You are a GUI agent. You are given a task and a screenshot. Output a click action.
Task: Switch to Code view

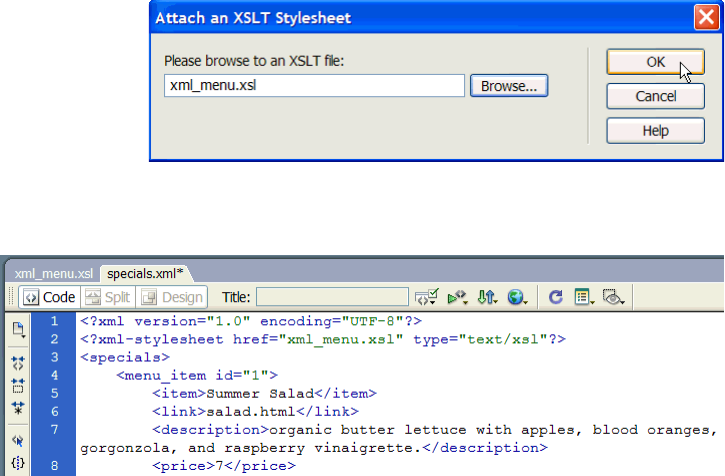click(x=49, y=297)
